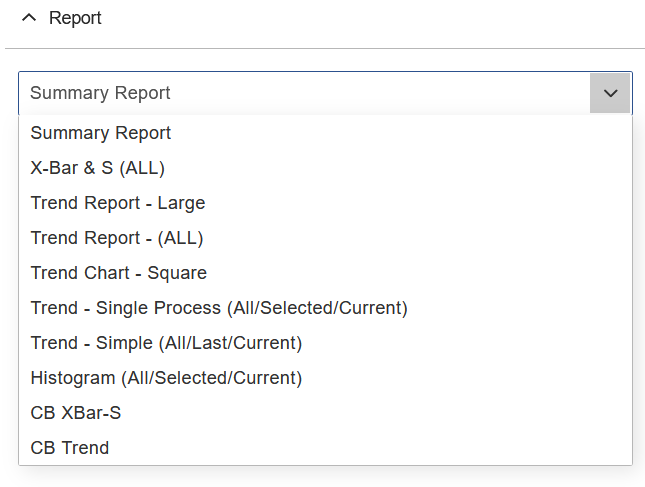Set the report type to CB Trend
Image resolution: width=645 pixels, height=487 pixels.
(70, 448)
